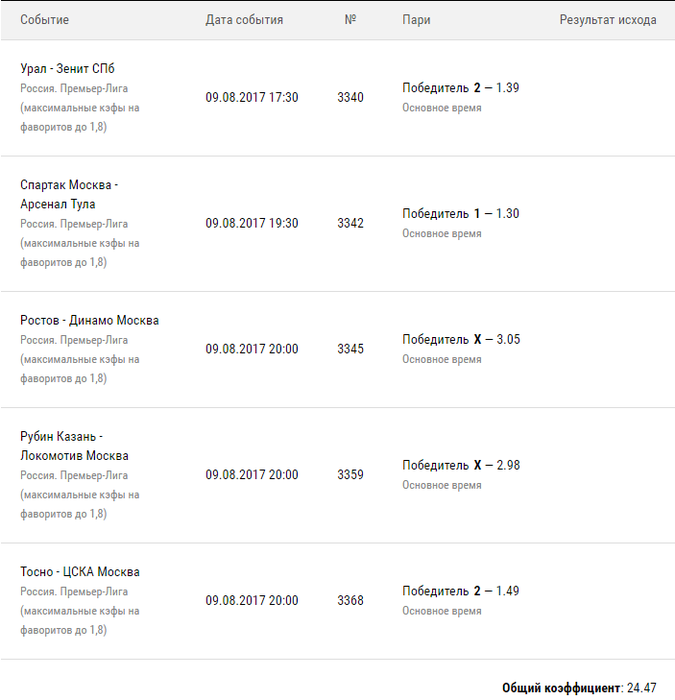Click the Победитель X — 3.05 bet
Viewport: 675px width, 700px height.
(x=461, y=340)
